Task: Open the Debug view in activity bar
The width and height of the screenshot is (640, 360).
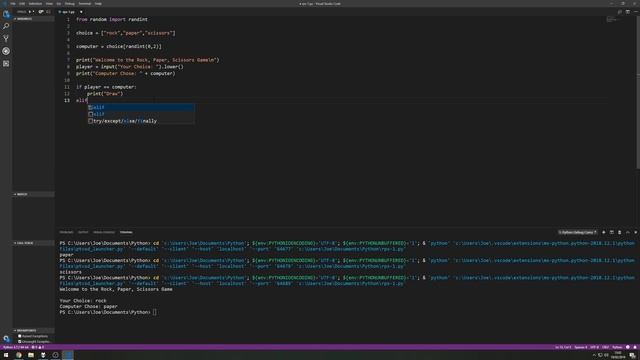Action: coord(6,51)
